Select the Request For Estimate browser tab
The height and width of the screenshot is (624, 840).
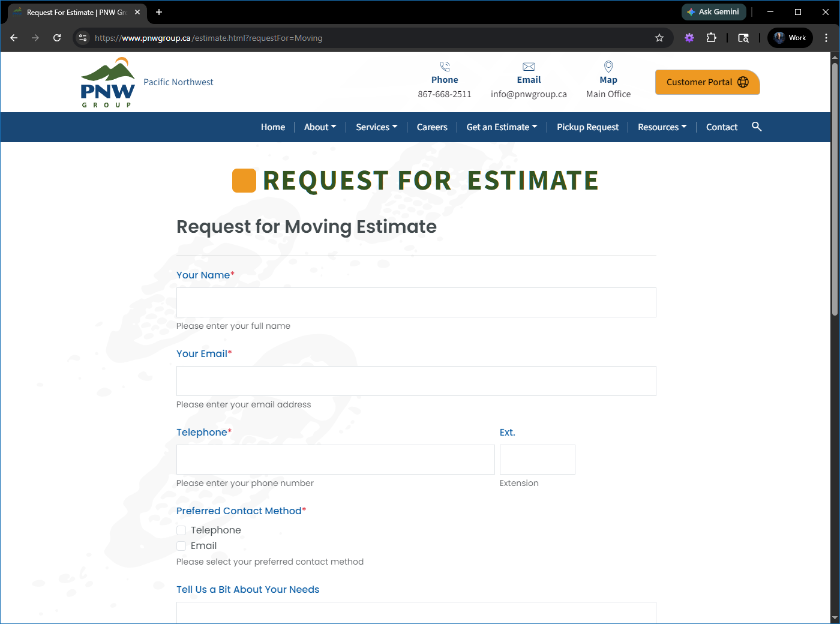[77, 12]
